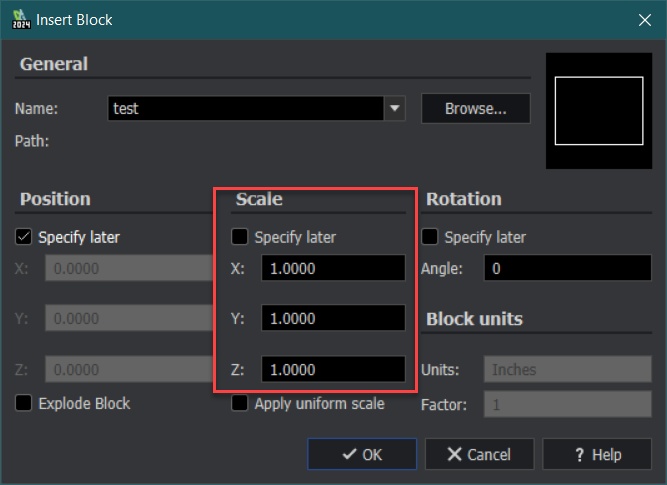Click the app icon in the title bar
The width and height of the screenshot is (667, 485).
coord(18,20)
